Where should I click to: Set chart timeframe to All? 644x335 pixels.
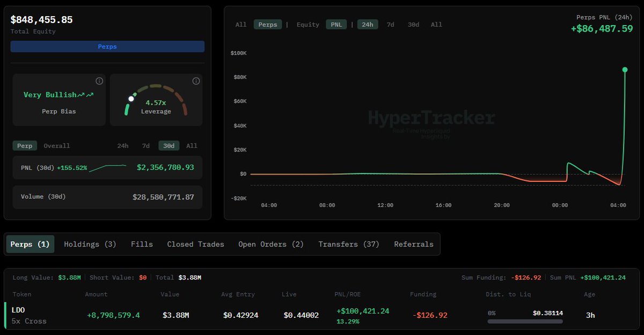coord(436,25)
